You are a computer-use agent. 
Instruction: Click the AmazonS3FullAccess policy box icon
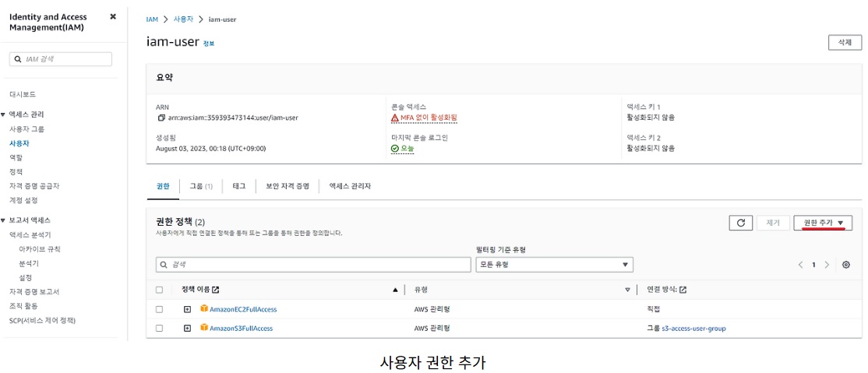point(203,328)
